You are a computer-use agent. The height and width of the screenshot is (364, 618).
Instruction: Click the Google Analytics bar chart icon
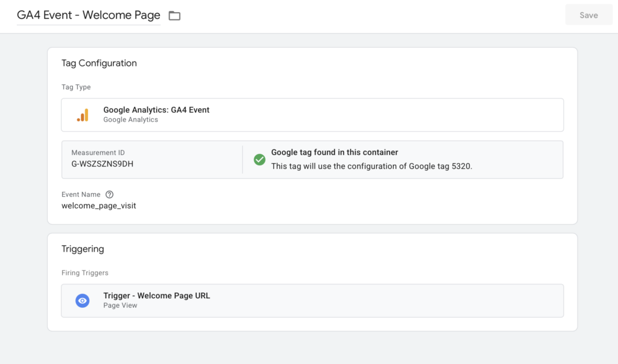[x=83, y=115]
